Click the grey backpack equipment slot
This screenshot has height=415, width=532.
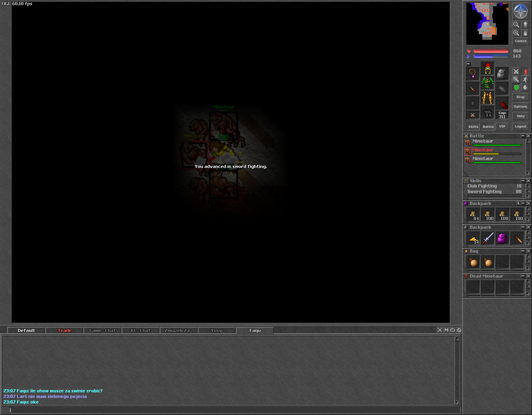point(502,74)
